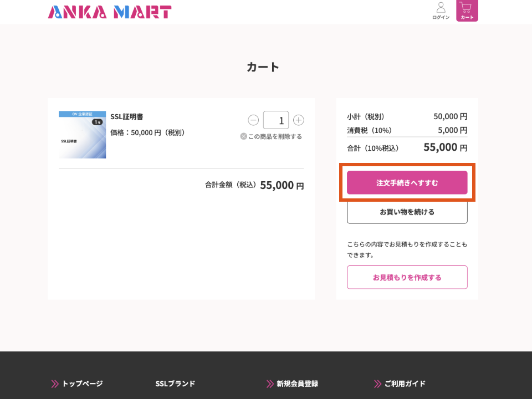Click the chevron icon beside ご利用ガイド
Screen dimensions: 532x399
[x=378, y=383]
